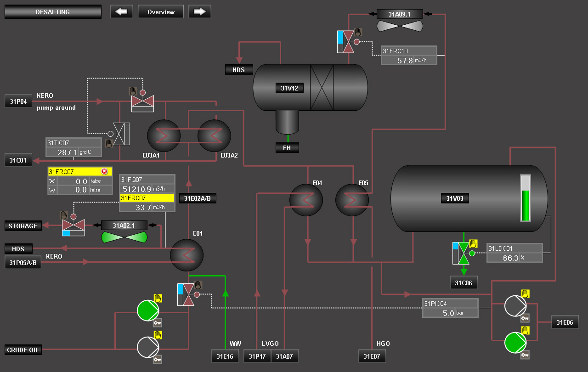Toggle hand mode on KERO three-way valve

133,91
